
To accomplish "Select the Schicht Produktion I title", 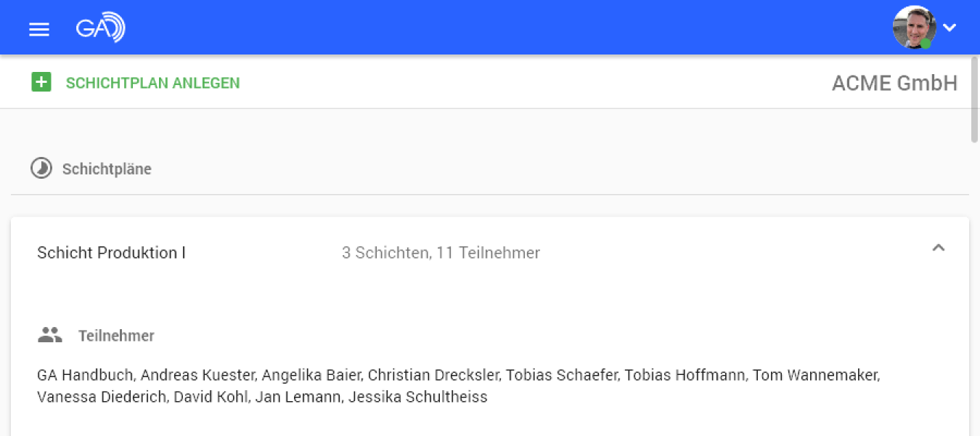I will 110,252.
